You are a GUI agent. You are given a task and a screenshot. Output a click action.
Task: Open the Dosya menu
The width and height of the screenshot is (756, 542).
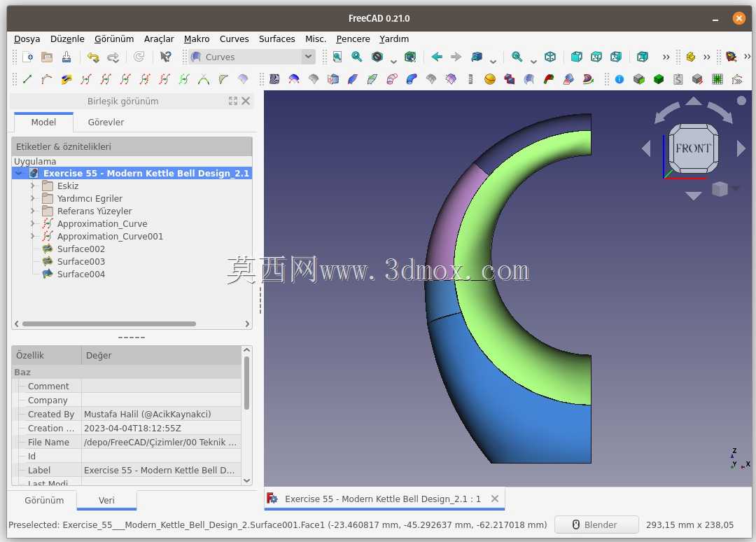(x=27, y=39)
